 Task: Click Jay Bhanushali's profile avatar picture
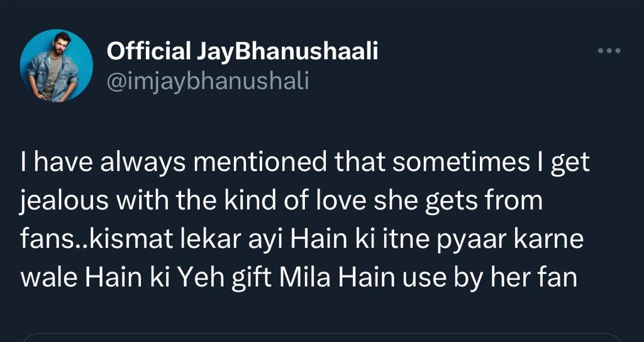click(56, 66)
